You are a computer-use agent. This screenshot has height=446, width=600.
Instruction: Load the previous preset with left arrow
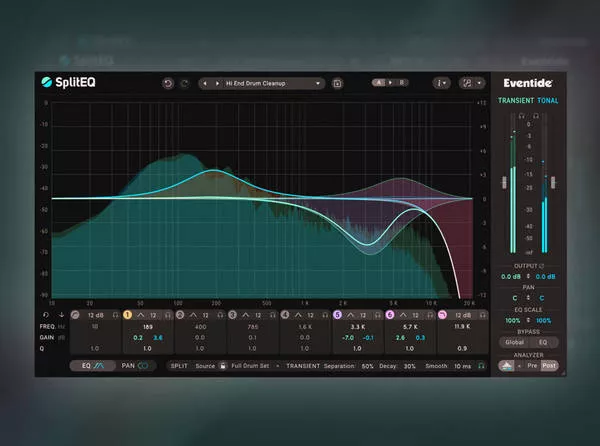tap(205, 83)
